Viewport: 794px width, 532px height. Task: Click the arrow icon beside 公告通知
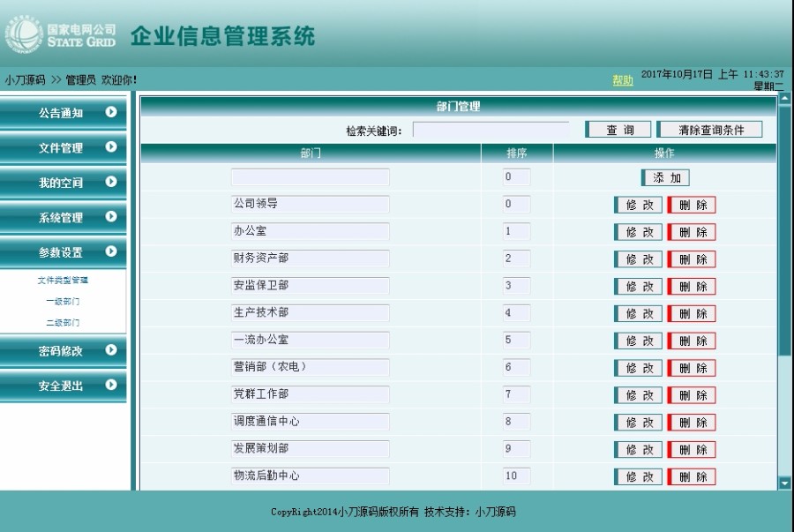point(109,113)
